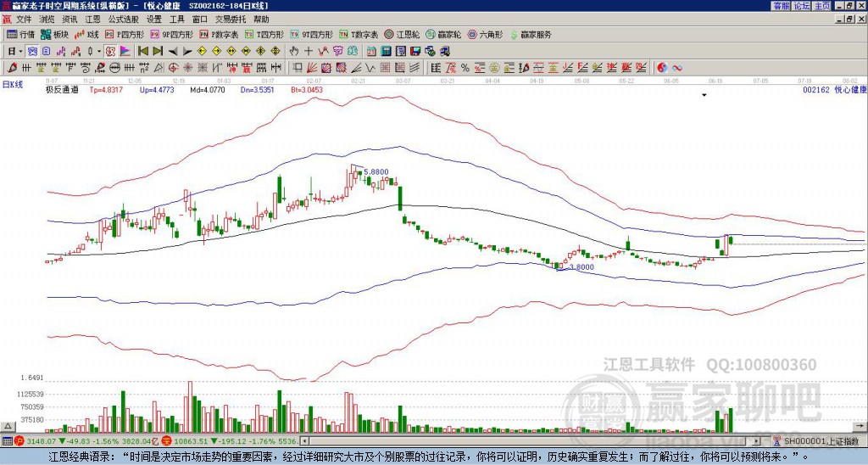The image size is (868, 465).
Task: Select the 六角形 hexagon tool
Action: coord(486,34)
